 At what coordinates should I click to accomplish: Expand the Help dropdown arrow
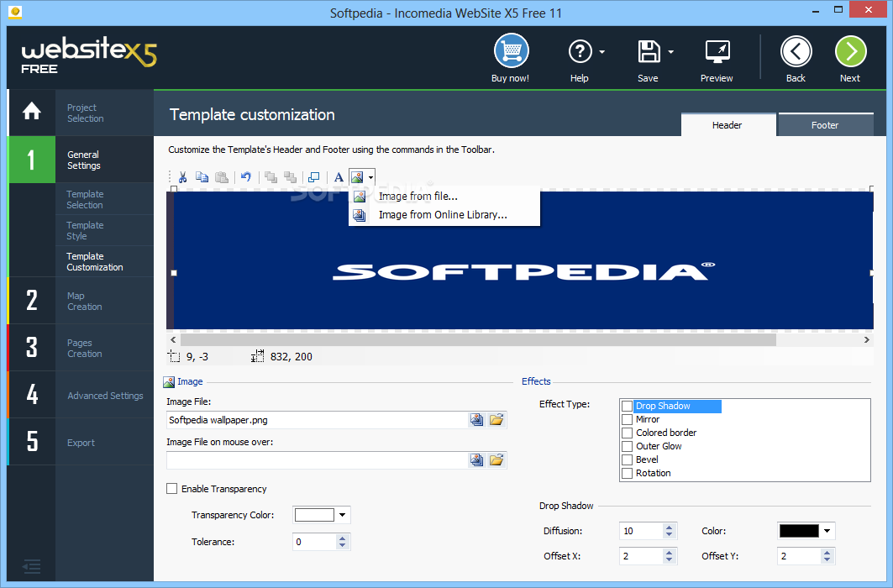tap(602, 52)
